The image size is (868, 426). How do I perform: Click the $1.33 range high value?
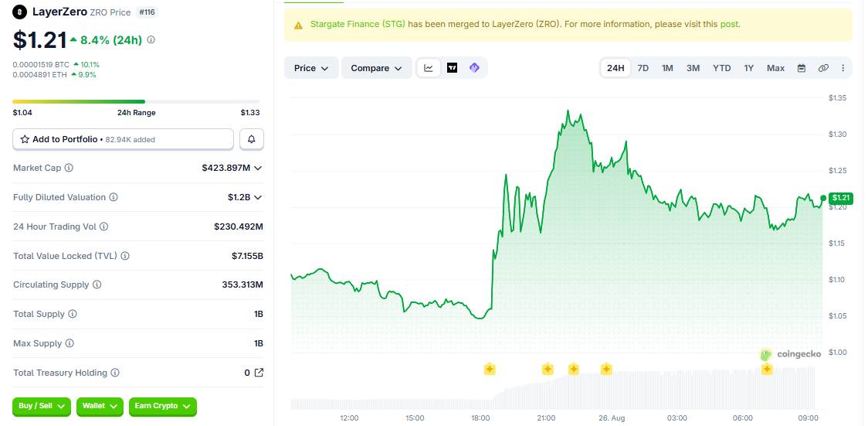(250, 112)
